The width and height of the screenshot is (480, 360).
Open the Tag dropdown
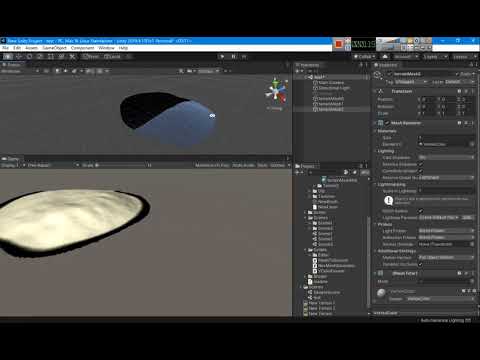(411, 82)
